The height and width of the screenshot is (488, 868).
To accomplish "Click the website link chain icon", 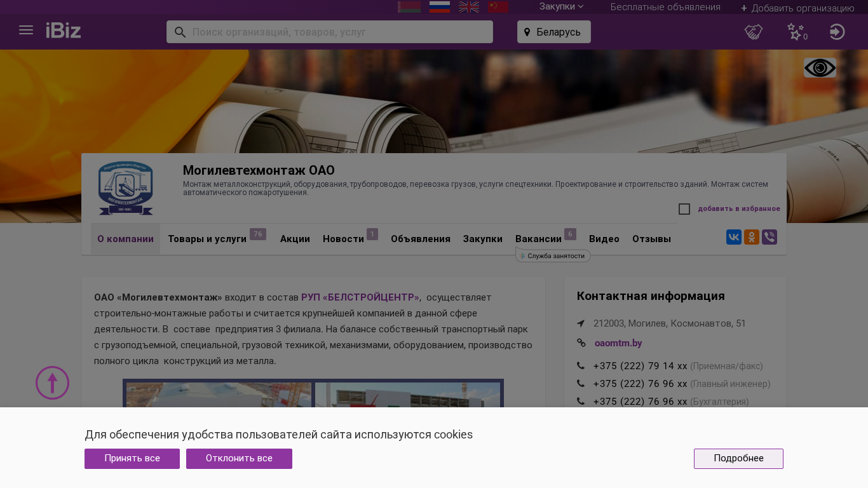I will click(x=581, y=343).
